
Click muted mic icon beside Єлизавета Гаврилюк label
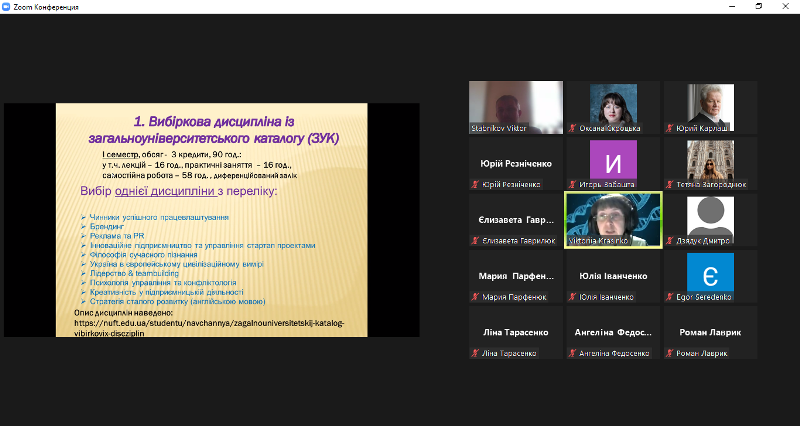[x=476, y=241]
